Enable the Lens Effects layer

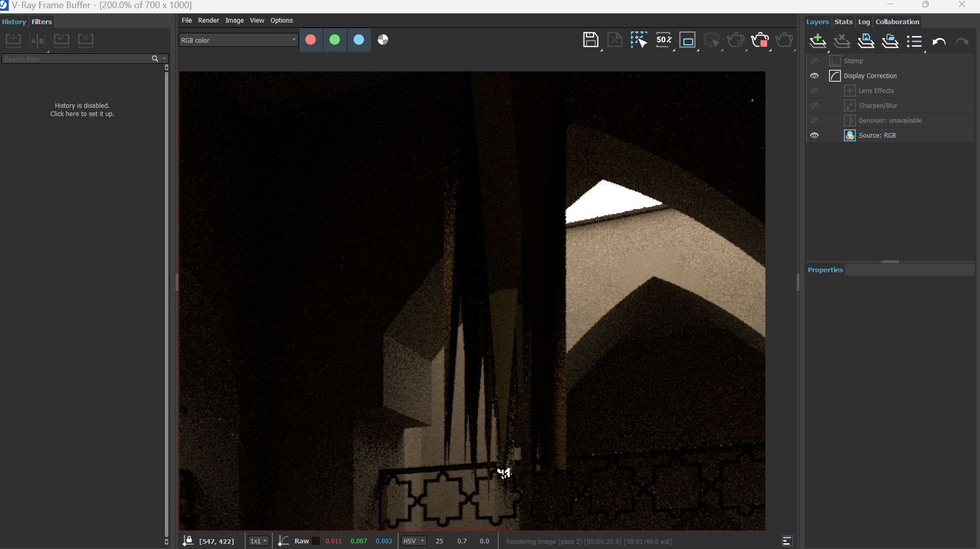point(815,91)
